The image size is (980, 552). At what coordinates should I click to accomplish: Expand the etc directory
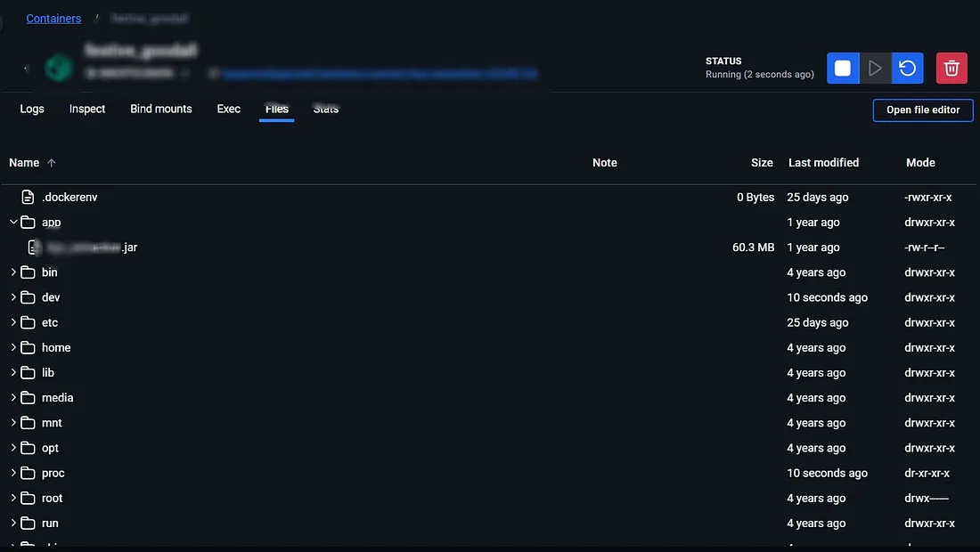(x=13, y=322)
